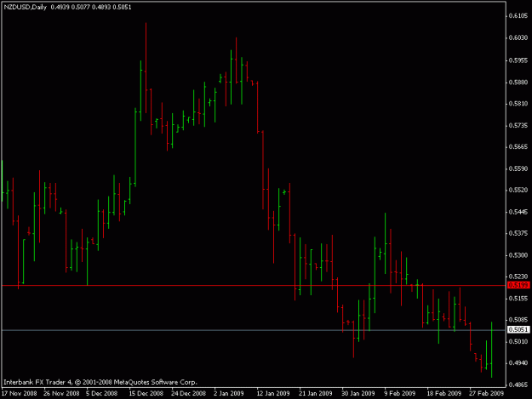Click the 0.5810 price axis value

518,104
